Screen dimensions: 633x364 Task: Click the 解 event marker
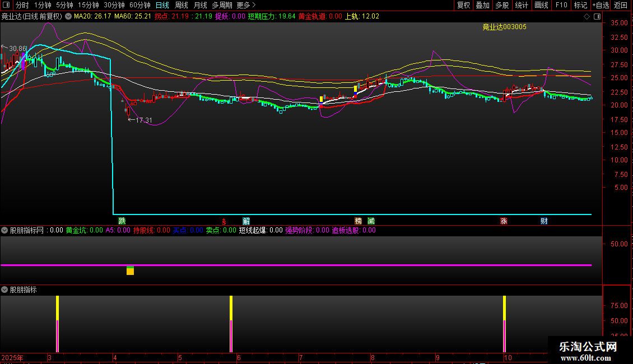click(x=246, y=221)
